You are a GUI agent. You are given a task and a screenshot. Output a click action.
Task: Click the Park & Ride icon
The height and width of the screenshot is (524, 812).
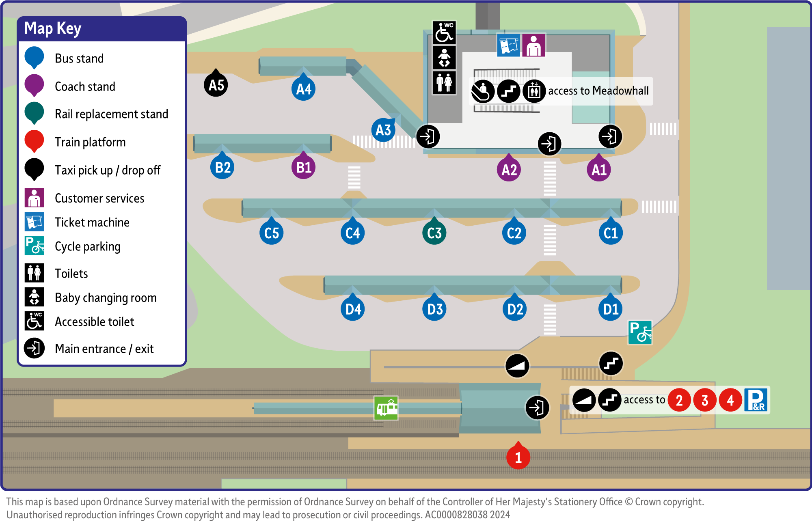point(756,400)
